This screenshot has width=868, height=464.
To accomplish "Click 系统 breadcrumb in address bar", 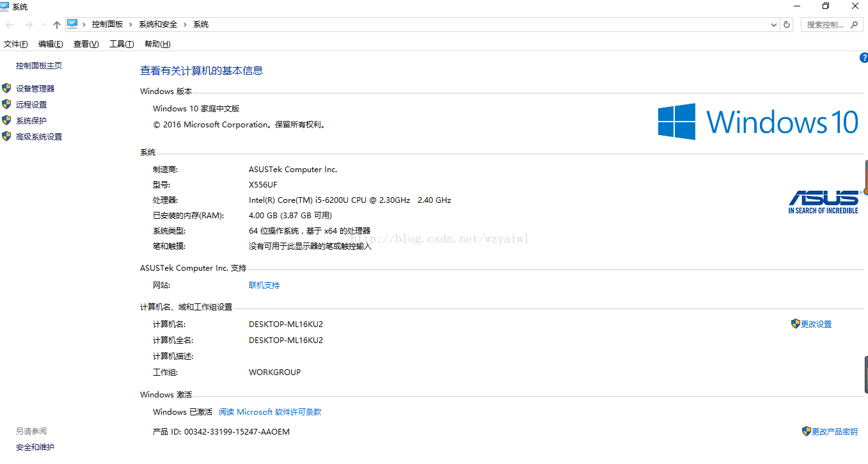I will tap(201, 24).
